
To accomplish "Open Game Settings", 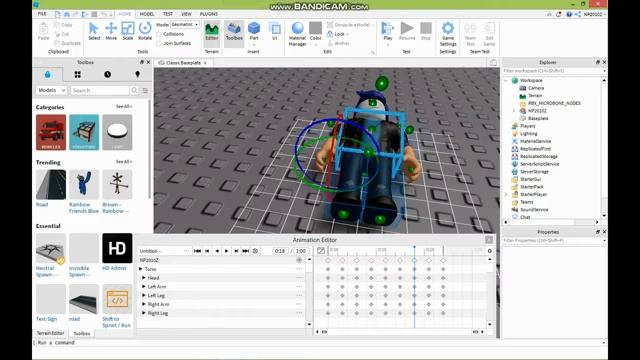I will click(x=448, y=34).
